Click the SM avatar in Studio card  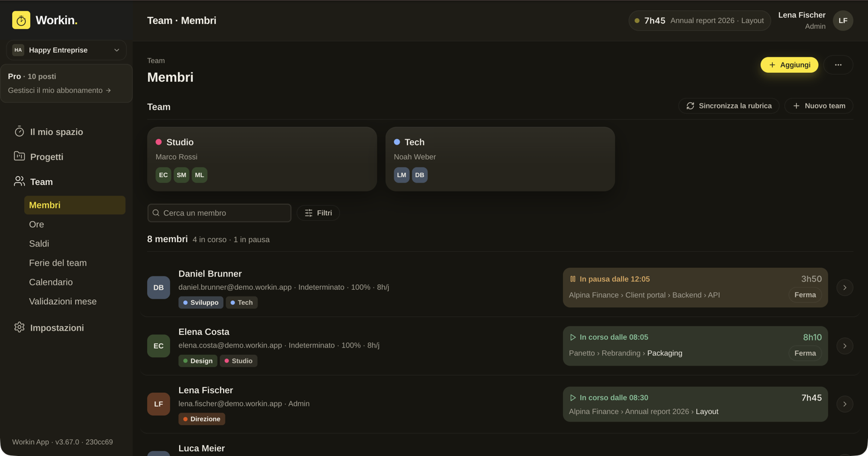pyautogui.click(x=181, y=175)
